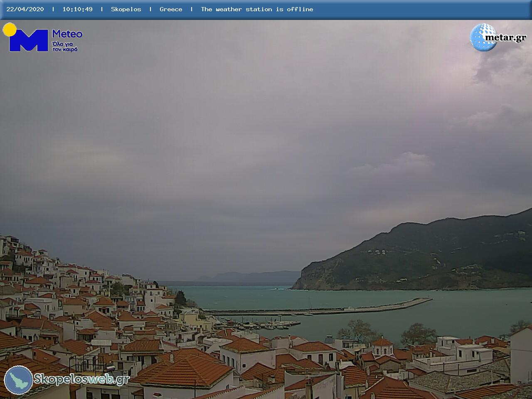Click the Greece label in header
Image resolution: width=532 pixels, height=399 pixels.
pyautogui.click(x=171, y=9)
